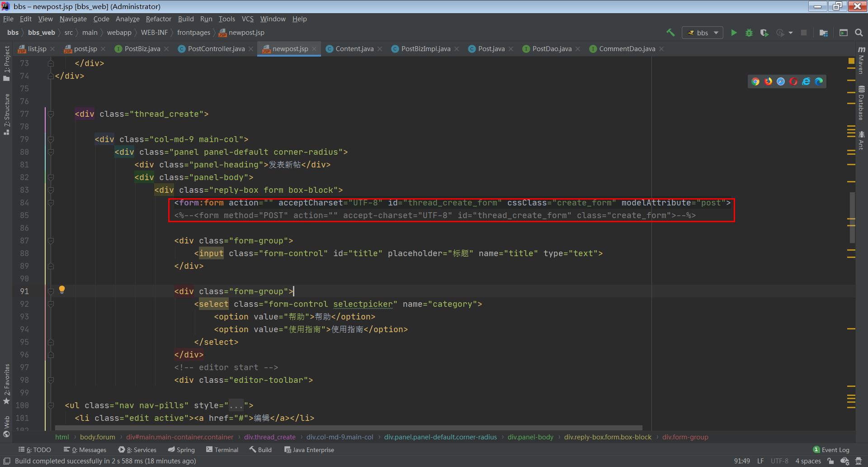Toggle tool window bars bottom-left icon
This screenshot has height=467, width=868.
pos(7,461)
